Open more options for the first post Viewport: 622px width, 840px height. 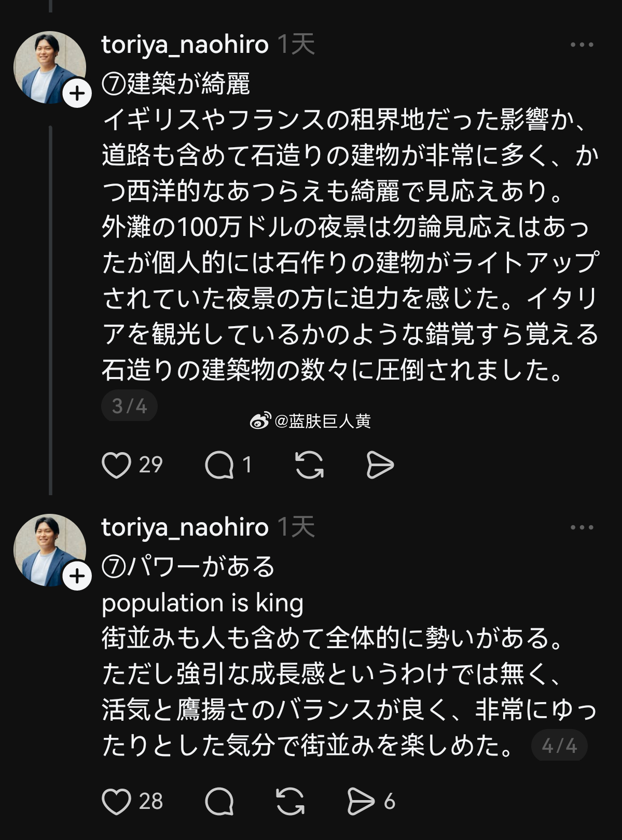pos(582,45)
